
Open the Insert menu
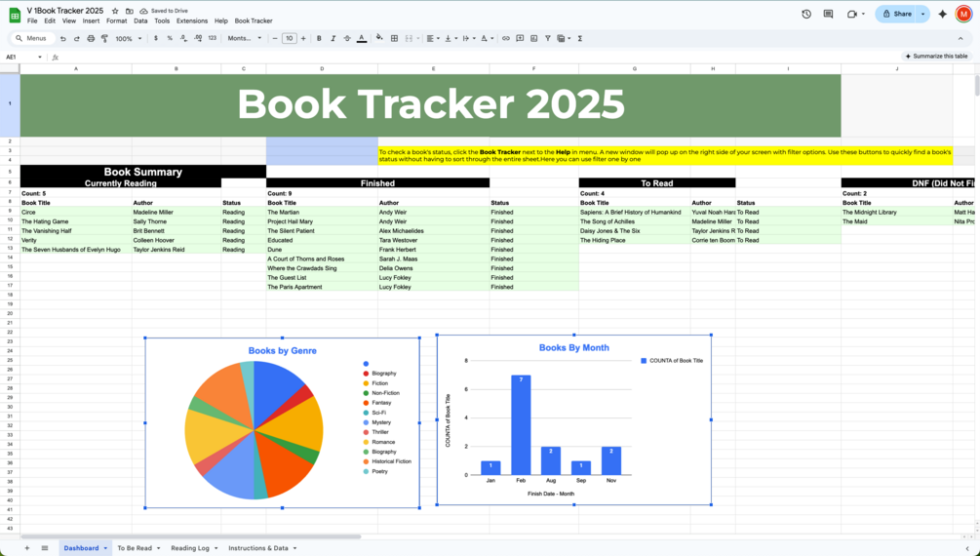(91, 20)
